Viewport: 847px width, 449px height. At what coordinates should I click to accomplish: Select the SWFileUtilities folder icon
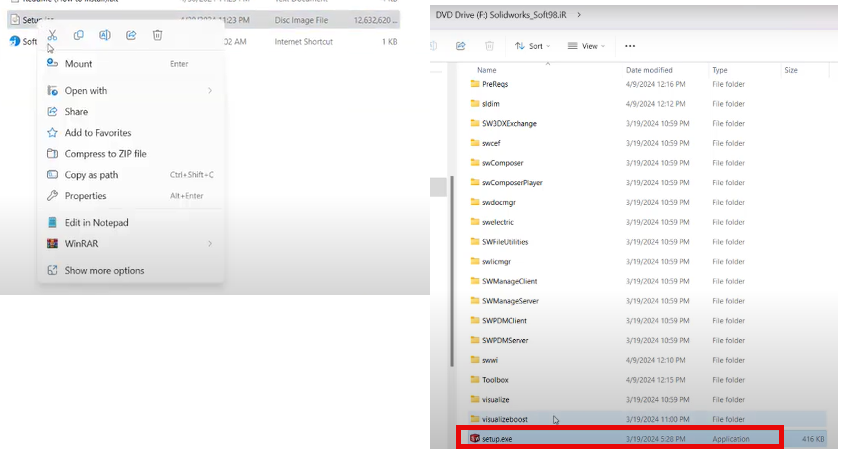(x=475, y=242)
